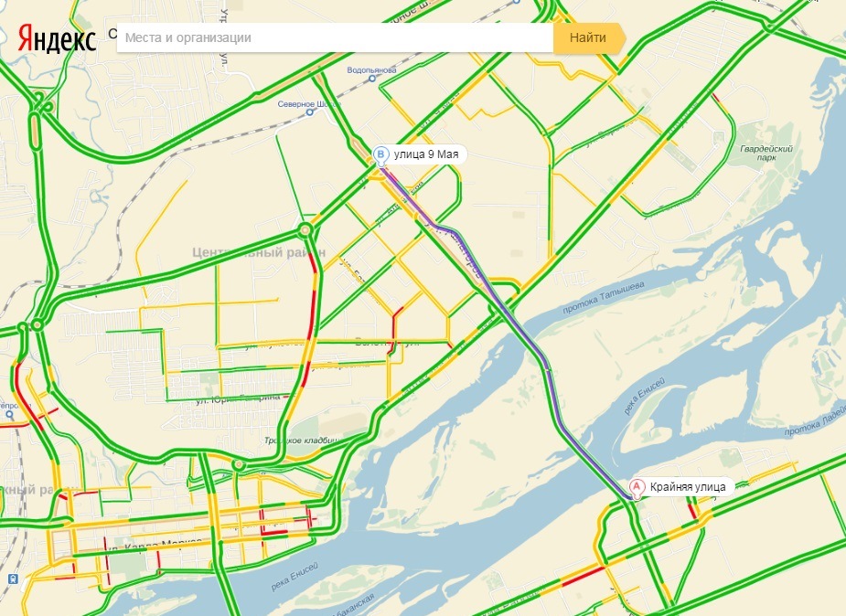Select the Центральный район district label
The image size is (846, 616).
coord(259,252)
